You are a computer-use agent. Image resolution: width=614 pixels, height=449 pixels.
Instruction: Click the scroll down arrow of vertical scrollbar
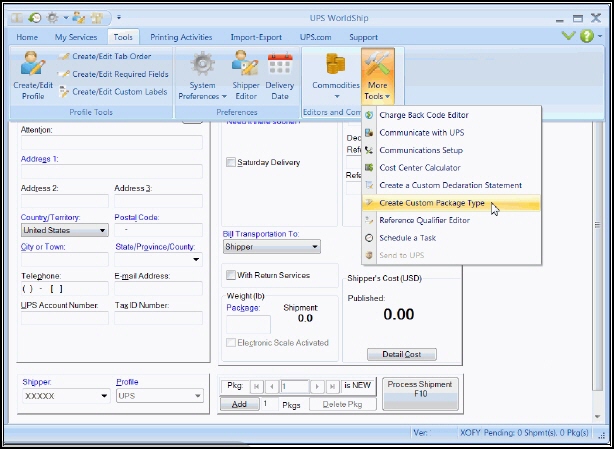(x=597, y=417)
